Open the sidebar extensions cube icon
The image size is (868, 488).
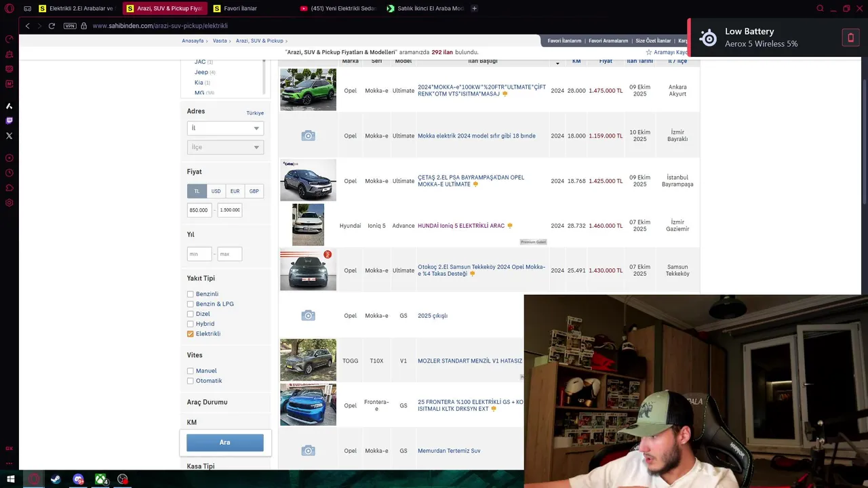click(x=9, y=188)
